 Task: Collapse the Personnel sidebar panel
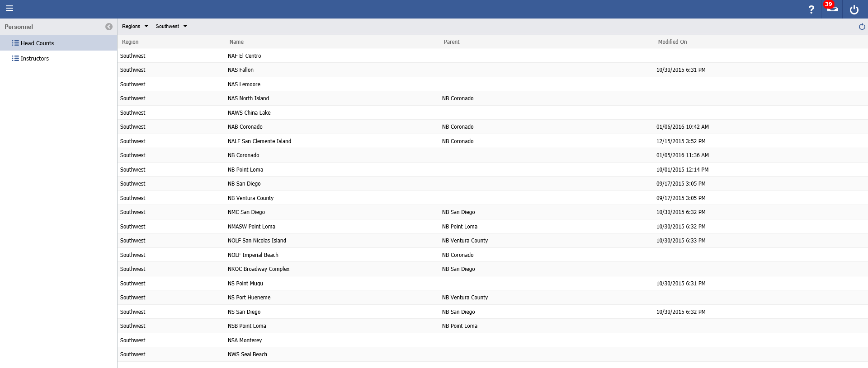click(x=109, y=27)
